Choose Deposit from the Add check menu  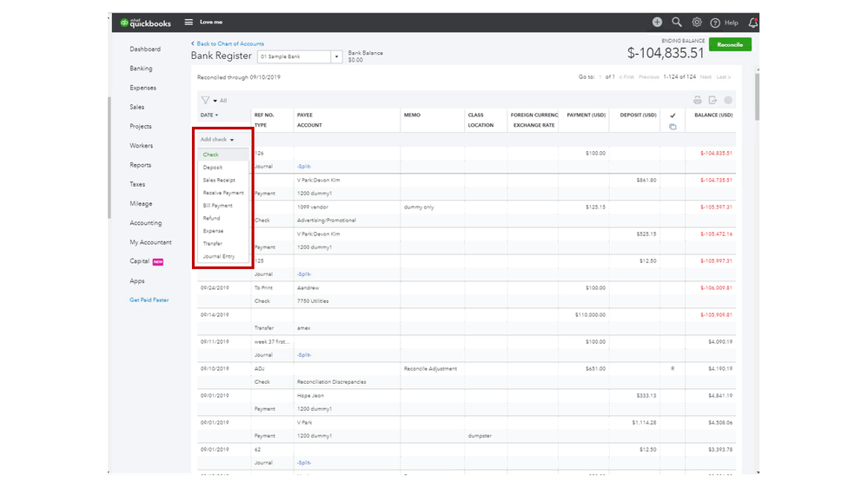213,168
